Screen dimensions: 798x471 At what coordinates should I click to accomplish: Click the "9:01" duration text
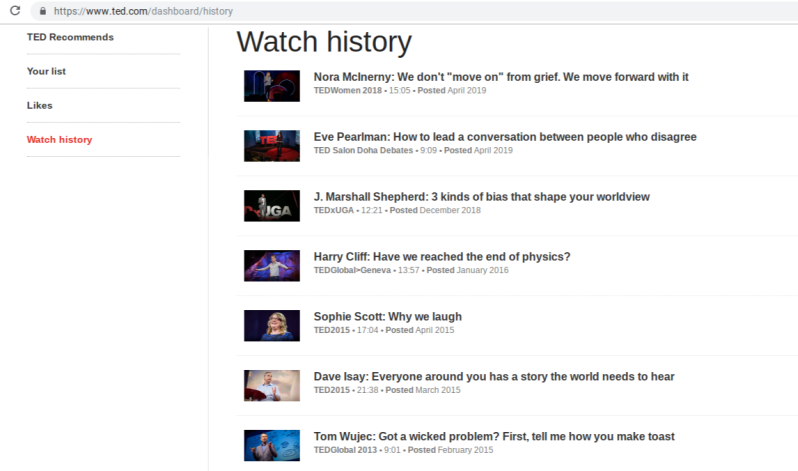click(392, 450)
